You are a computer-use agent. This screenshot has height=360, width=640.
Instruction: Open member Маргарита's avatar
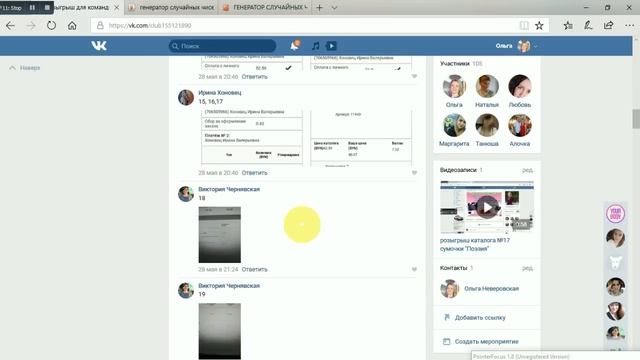pos(454,125)
